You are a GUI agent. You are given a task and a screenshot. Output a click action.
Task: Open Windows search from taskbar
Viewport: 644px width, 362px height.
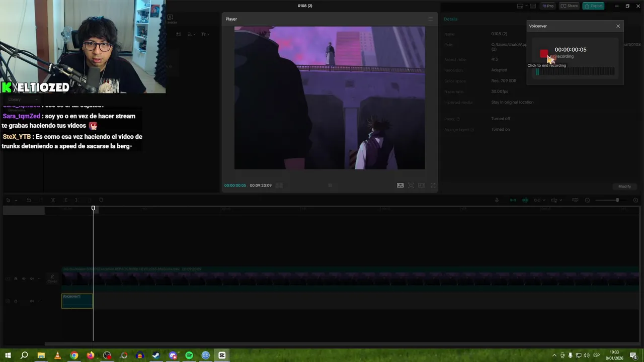[x=24, y=355]
